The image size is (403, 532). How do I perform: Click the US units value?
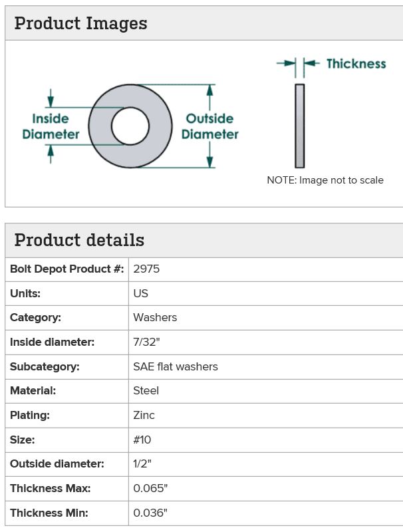pyautogui.click(x=141, y=293)
